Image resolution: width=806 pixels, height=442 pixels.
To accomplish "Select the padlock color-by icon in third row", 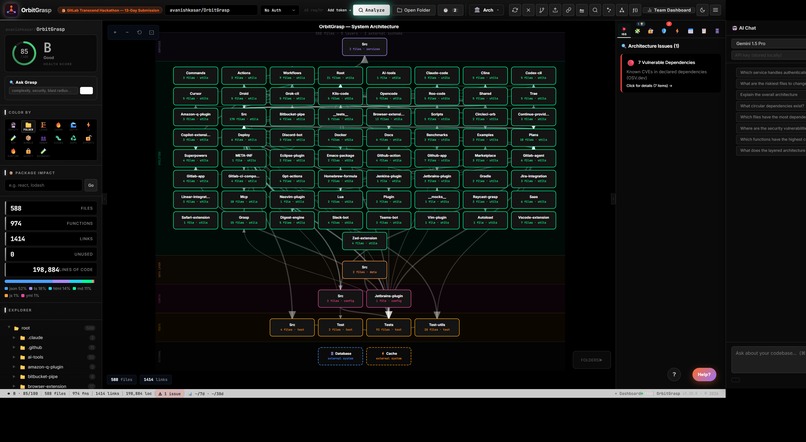I will [28, 152].
